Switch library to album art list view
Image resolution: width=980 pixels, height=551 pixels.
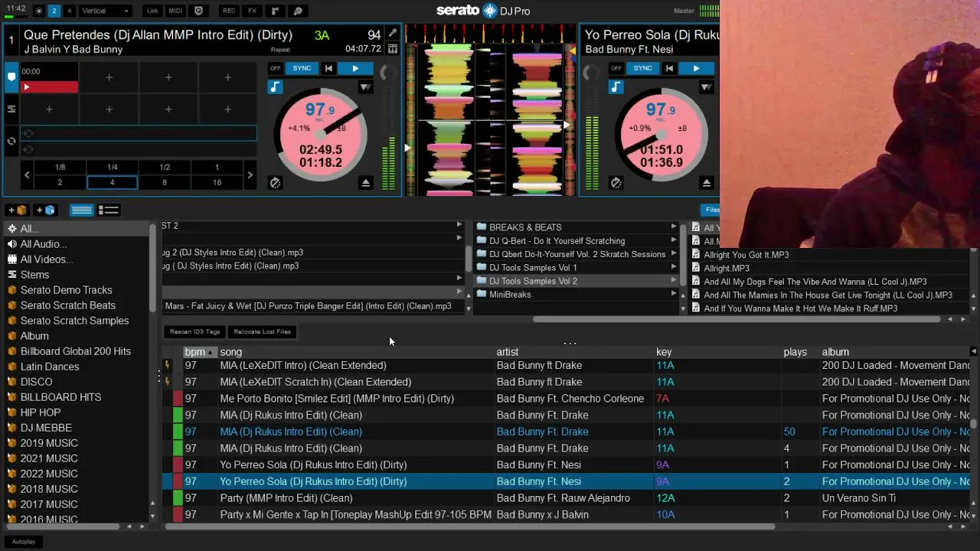[109, 210]
